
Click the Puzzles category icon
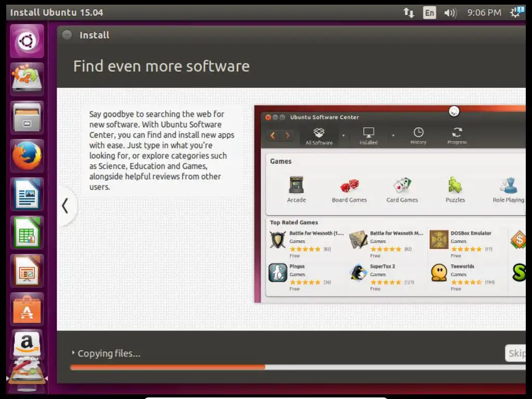point(455,185)
